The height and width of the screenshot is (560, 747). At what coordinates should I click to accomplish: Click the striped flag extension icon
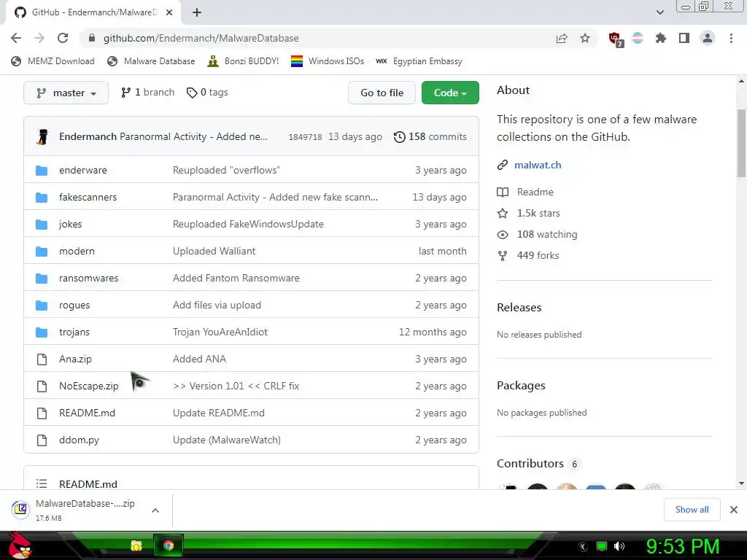click(x=638, y=38)
